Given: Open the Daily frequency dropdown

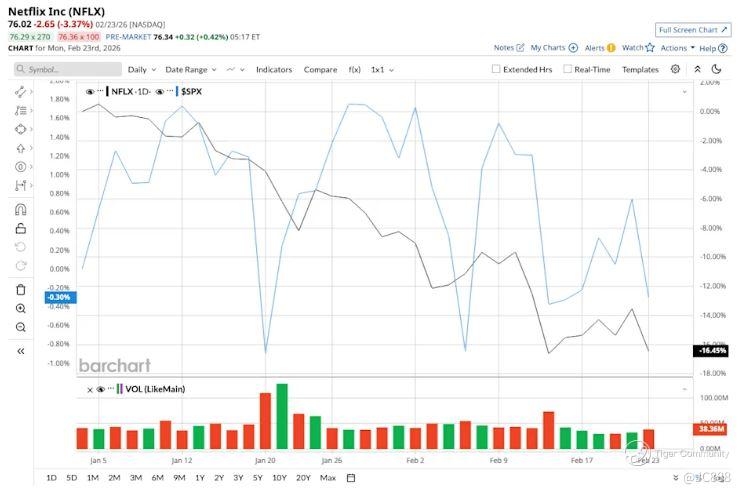Looking at the screenshot, I should (142, 70).
